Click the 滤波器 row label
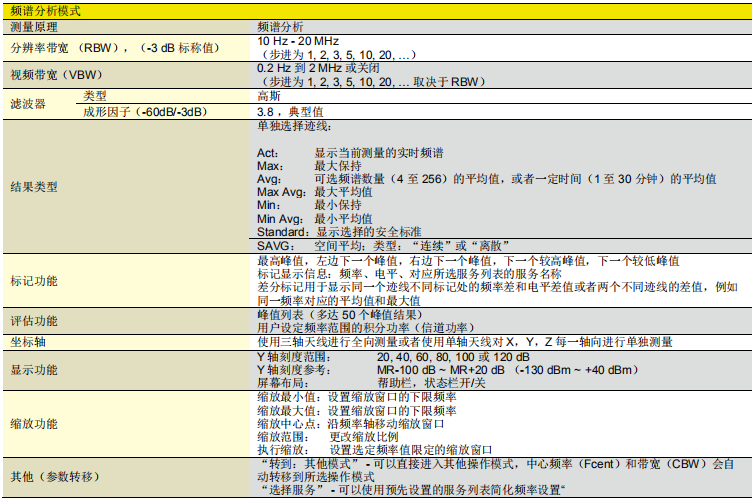 click(x=27, y=103)
